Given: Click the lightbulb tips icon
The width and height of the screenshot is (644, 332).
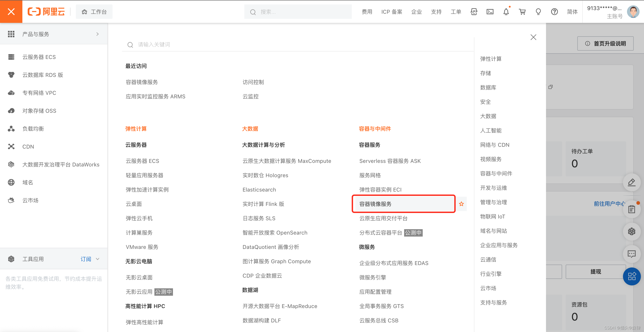Looking at the screenshot, I should pos(538,11).
